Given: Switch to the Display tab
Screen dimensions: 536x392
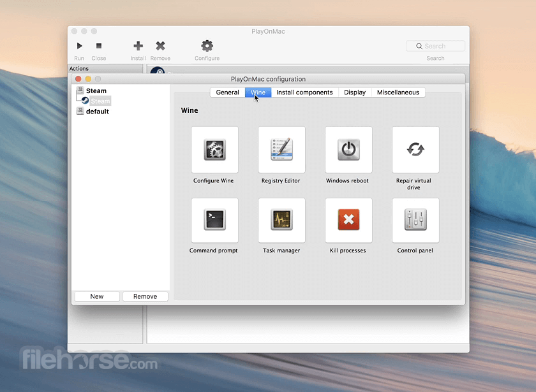Looking at the screenshot, I should click(355, 92).
